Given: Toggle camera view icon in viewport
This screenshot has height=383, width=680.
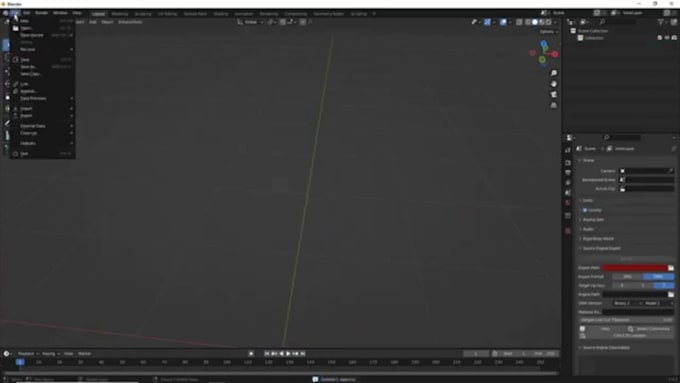Looking at the screenshot, I should tap(554, 95).
